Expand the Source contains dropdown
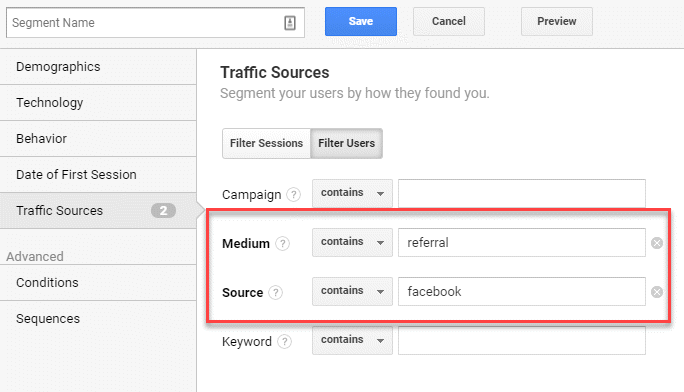Screen dimensions: 684x392 coord(352,291)
